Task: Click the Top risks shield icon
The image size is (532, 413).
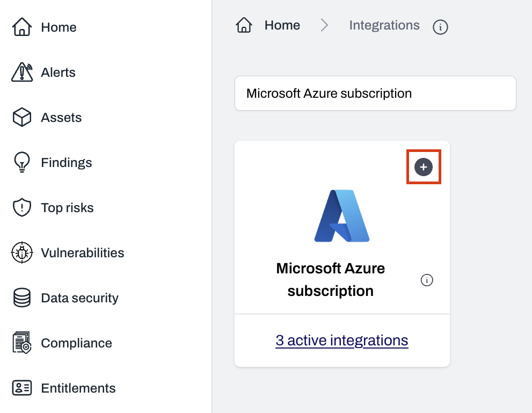Action: (x=21, y=208)
